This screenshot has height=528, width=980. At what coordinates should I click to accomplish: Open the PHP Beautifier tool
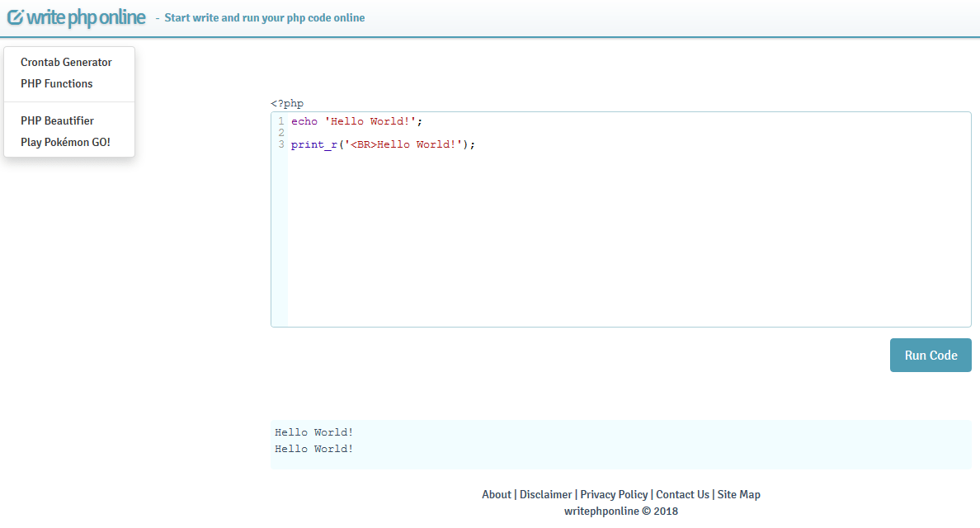(x=57, y=120)
